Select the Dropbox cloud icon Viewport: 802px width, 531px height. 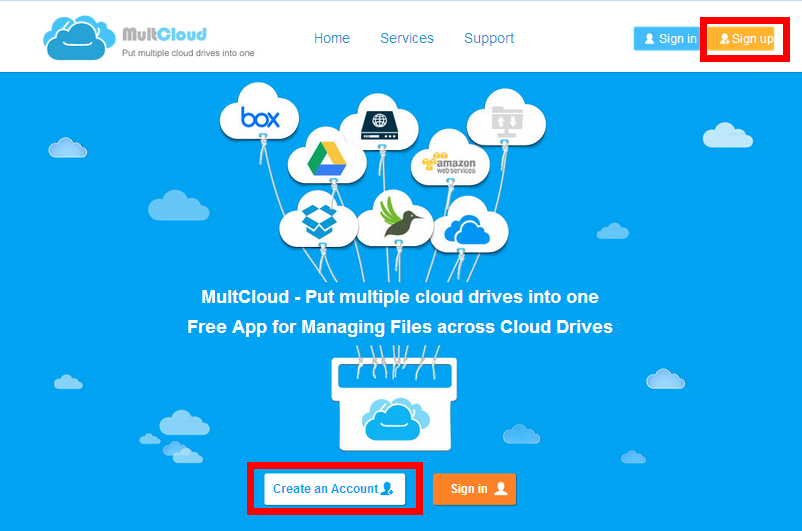[319, 221]
